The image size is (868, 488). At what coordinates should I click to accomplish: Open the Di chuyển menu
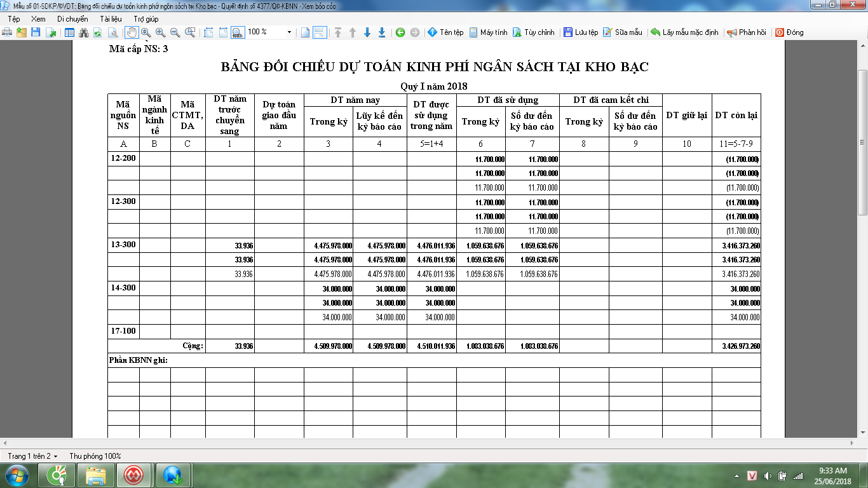click(x=72, y=19)
